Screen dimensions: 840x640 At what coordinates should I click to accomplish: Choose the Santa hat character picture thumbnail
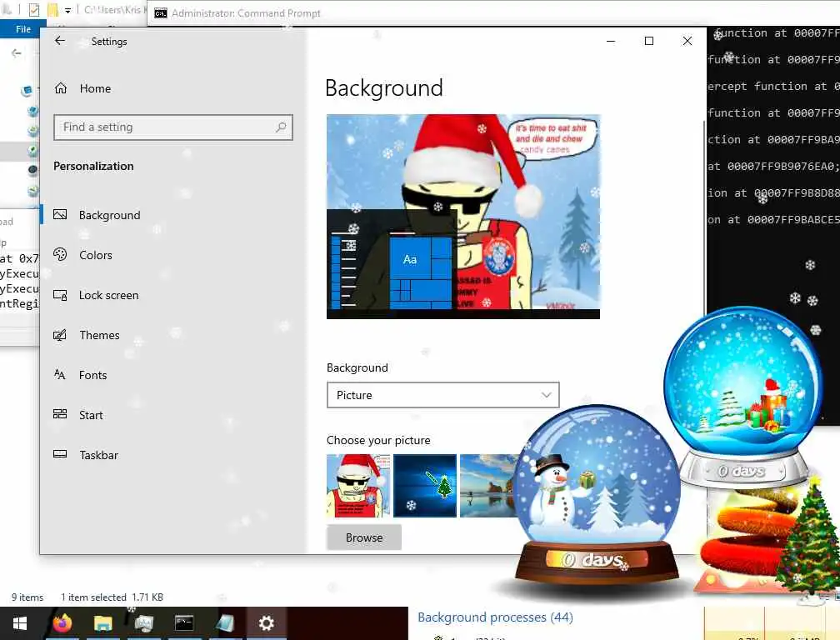pos(358,486)
